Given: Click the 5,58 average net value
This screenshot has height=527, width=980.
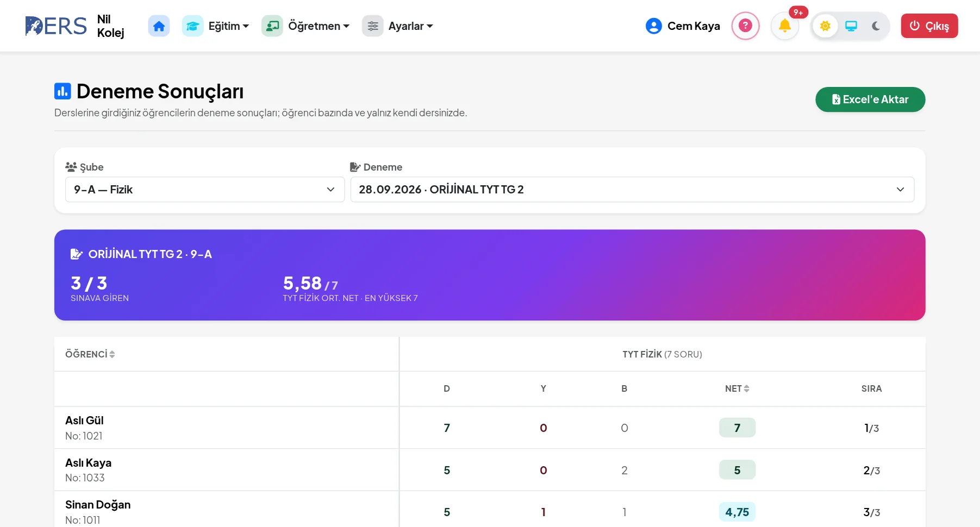Looking at the screenshot, I should (302, 283).
